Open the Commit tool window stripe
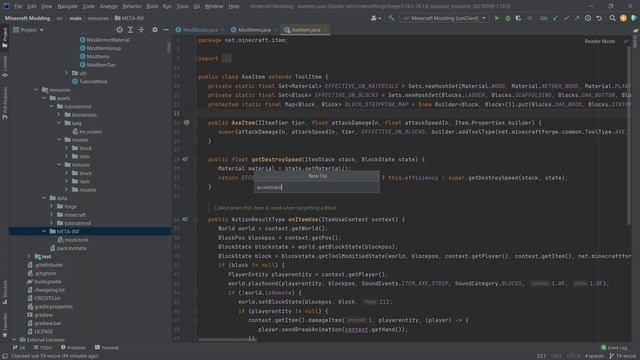 point(5,67)
